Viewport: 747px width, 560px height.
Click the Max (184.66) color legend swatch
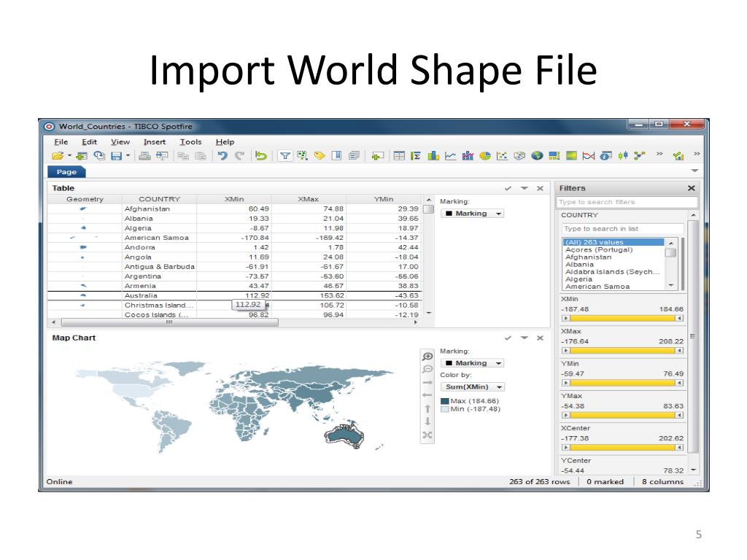(x=445, y=402)
